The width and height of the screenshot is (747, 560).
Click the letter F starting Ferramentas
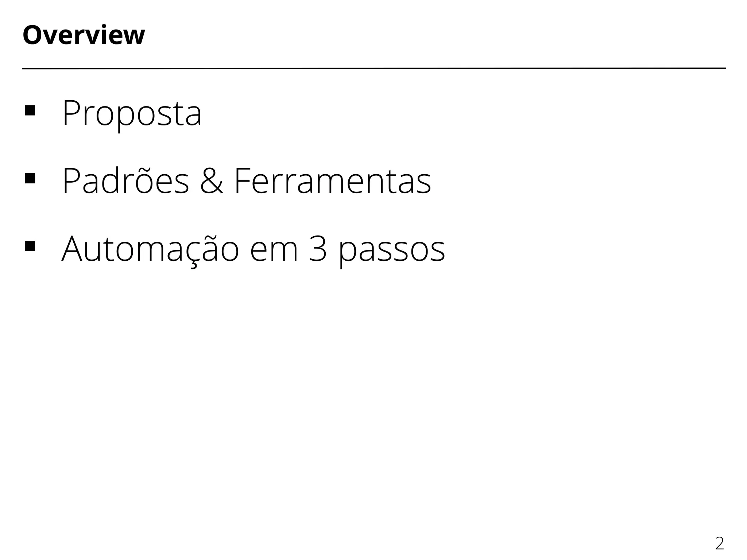click(x=241, y=181)
